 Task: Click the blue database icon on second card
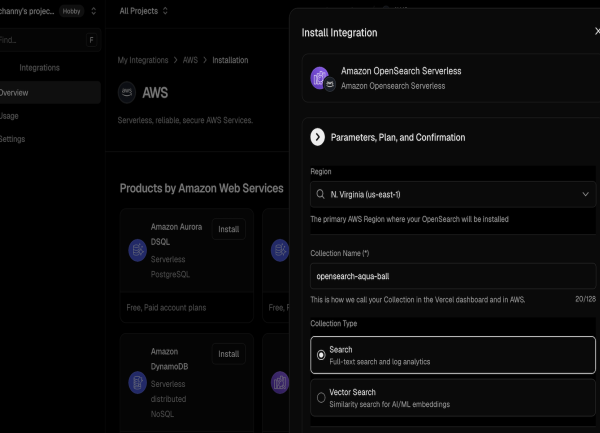tap(280, 251)
